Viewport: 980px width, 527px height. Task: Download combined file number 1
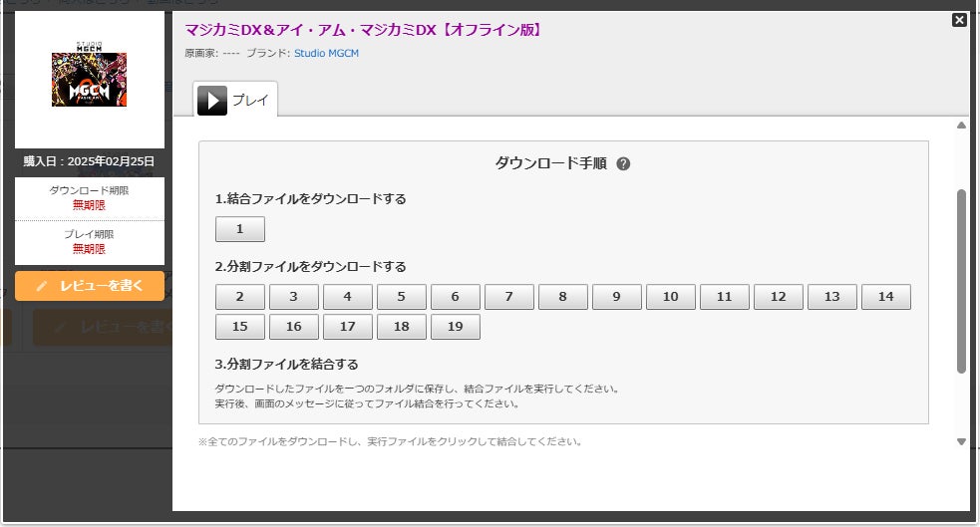click(240, 229)
